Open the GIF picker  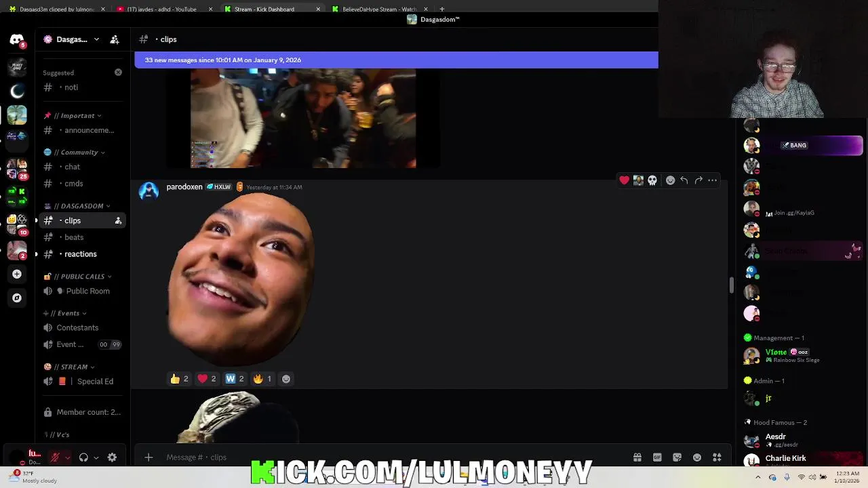pyautogui.click(x=657, y=457)
